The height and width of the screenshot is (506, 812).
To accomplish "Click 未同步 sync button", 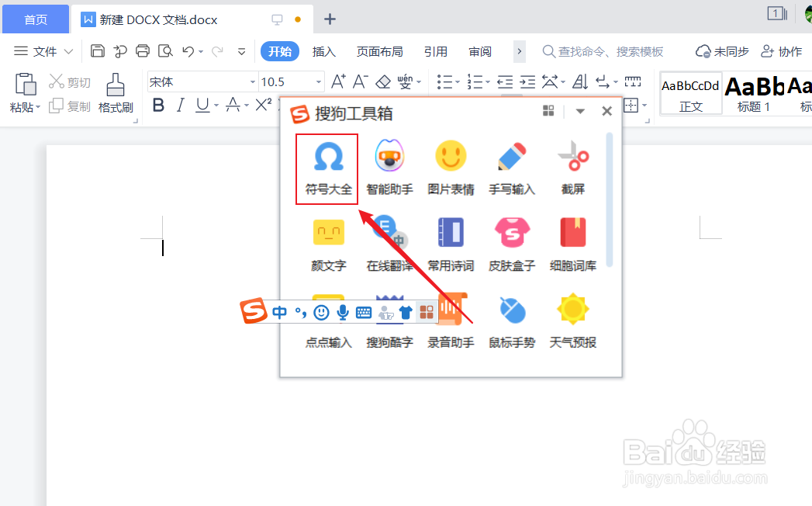I will 722,51.
